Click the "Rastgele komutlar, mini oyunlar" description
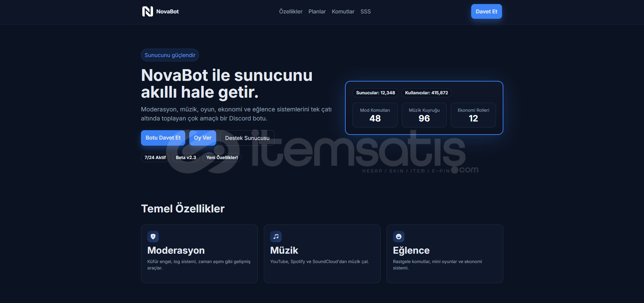Screen dimensions: 644x303 click(437, 265)
